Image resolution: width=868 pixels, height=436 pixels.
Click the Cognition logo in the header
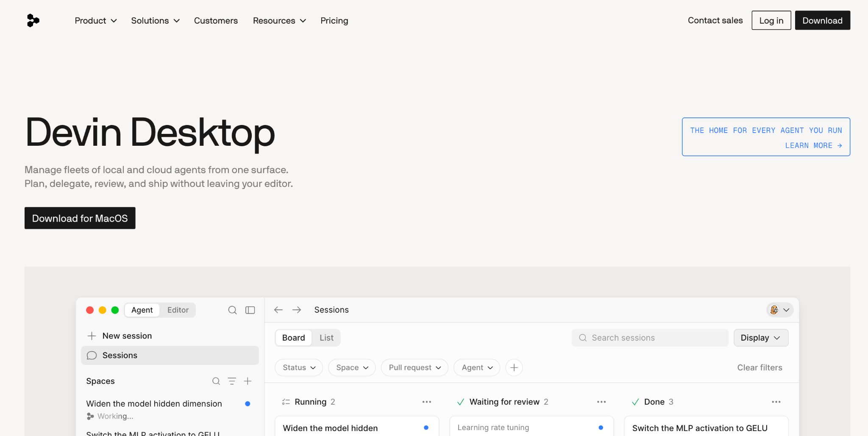coord(33,20)
